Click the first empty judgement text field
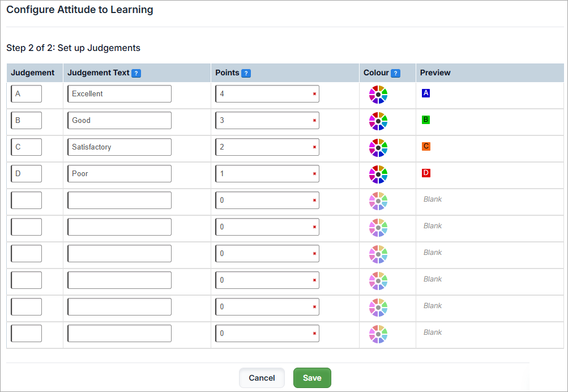Screen dimensions: 568x392 (x=119, y=201)
